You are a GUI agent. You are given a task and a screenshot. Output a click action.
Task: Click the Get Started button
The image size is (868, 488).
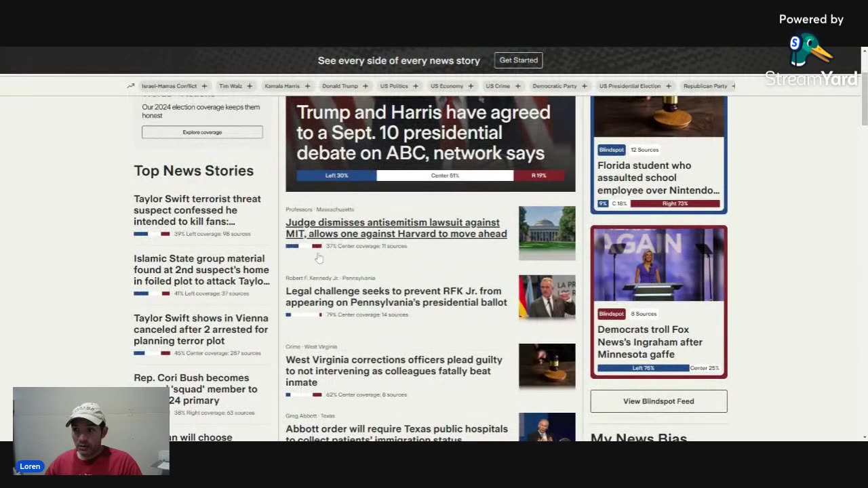518,60
